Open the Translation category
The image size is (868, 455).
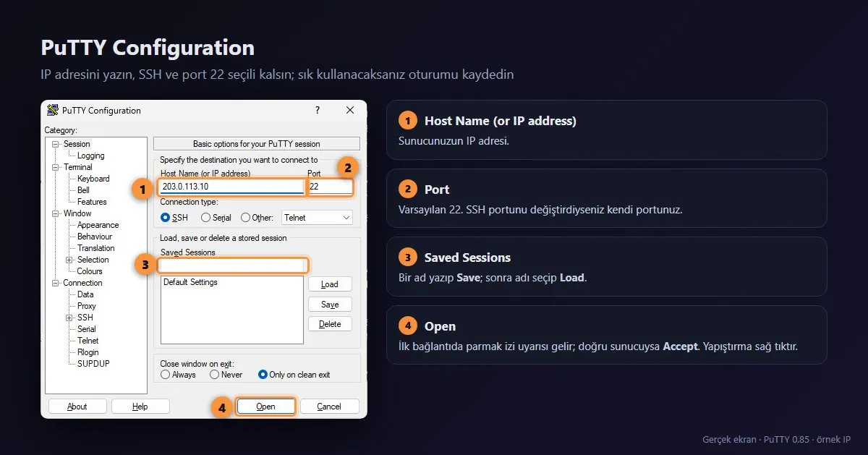(x=95, y=248)
